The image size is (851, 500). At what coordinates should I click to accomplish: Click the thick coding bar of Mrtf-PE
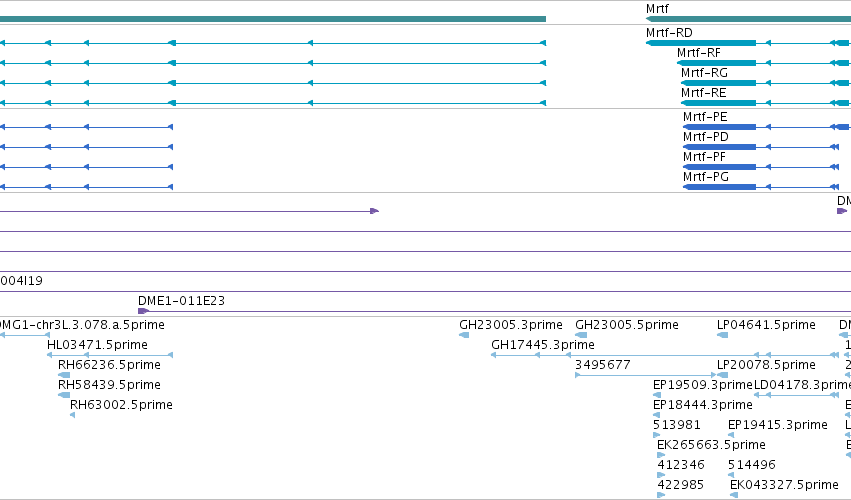719,127
